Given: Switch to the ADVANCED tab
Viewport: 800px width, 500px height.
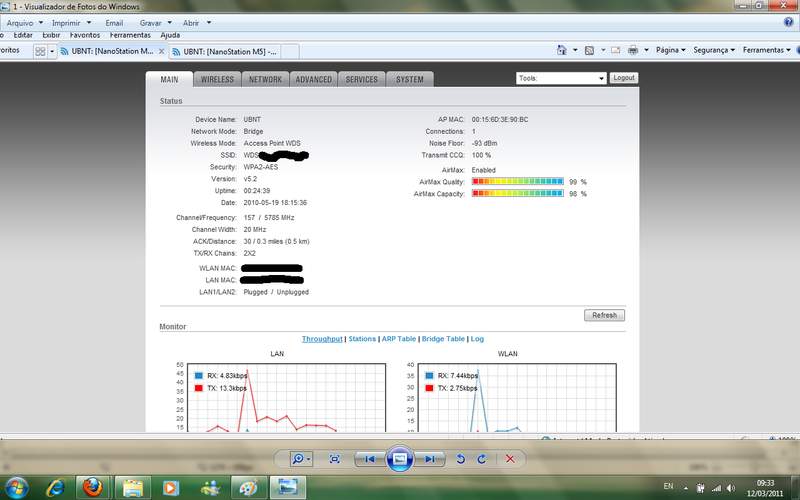Looking at the screenshot, I should point(313,80).
